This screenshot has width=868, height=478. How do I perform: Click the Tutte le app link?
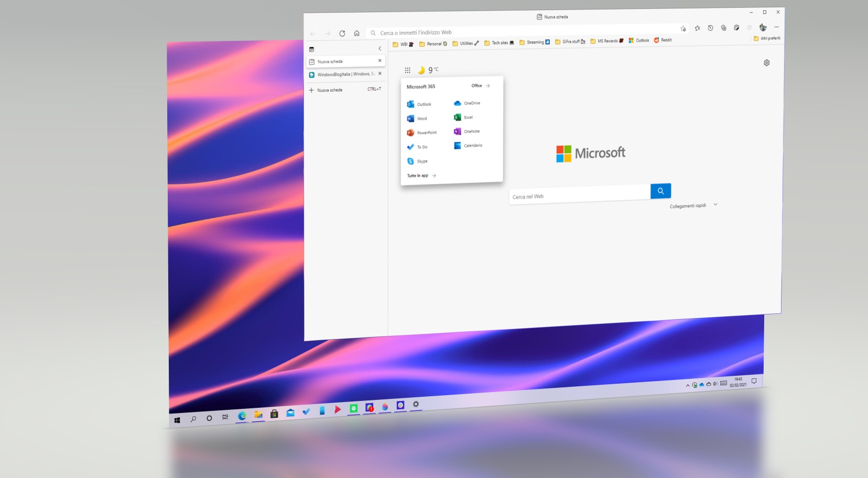click(x=421, y=176)
